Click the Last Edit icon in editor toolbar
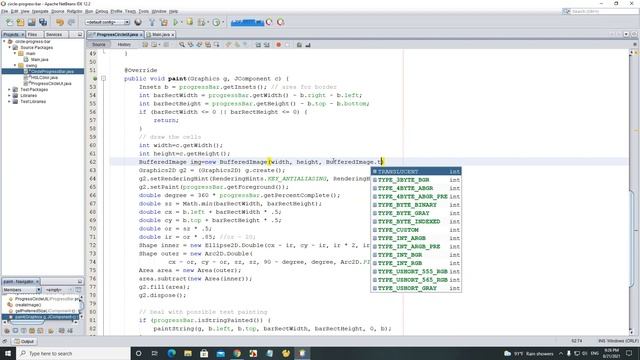 (145, 44)
